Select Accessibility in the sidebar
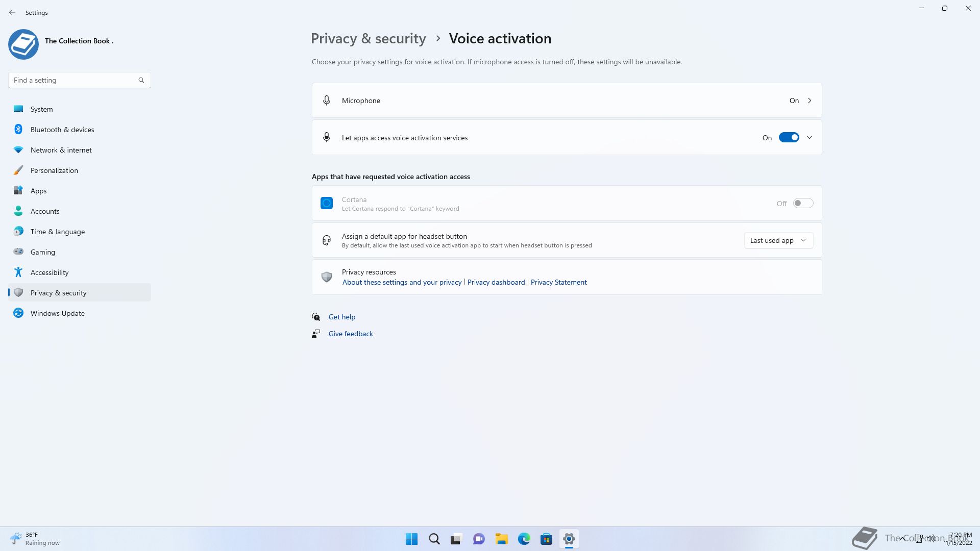 50,272
